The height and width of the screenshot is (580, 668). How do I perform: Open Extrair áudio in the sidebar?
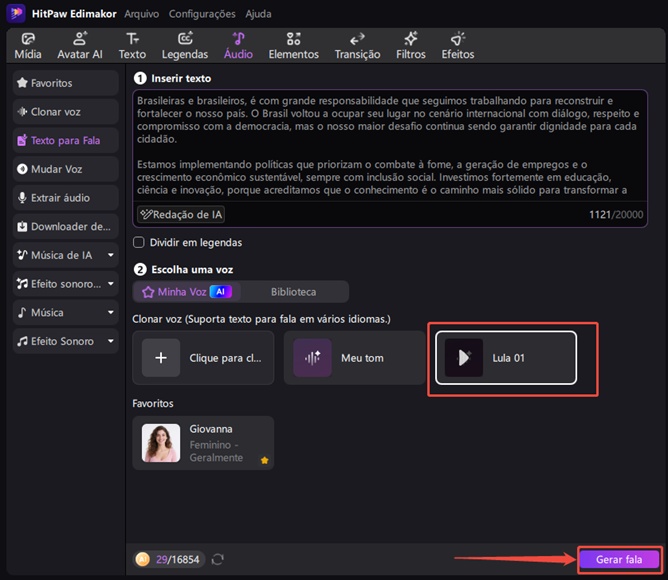66,198
